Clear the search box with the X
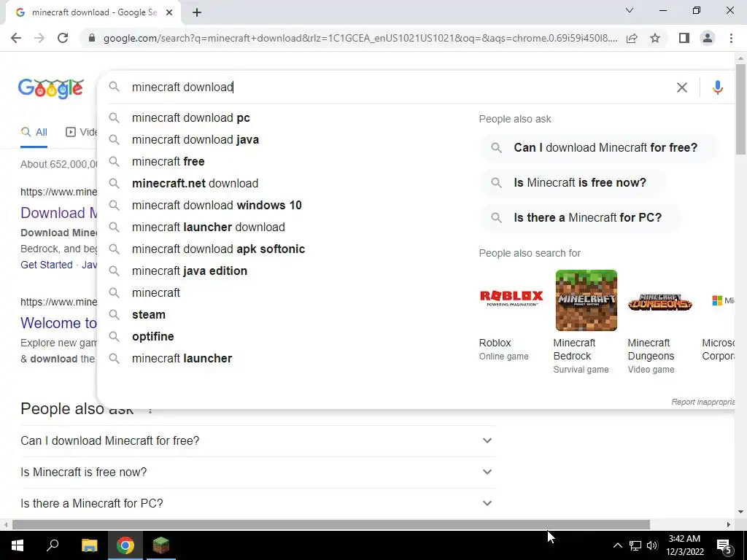This screenshot has width=747, height=560. click(682, 87)
